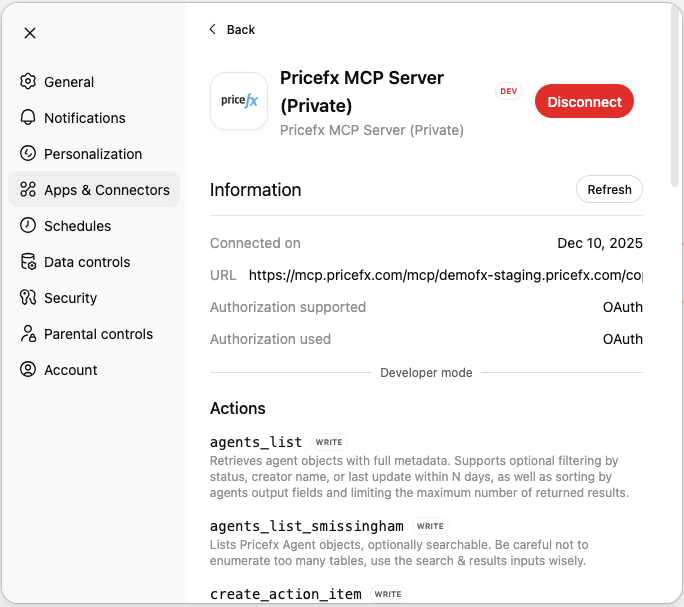Click the Parental controls person icon
This screenshot has height=607, width=684.
pyautogui.click(x=28, y=333)
